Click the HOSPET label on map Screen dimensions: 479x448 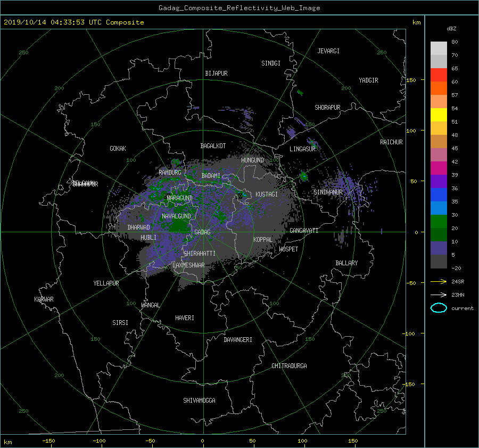coord(288,249)
